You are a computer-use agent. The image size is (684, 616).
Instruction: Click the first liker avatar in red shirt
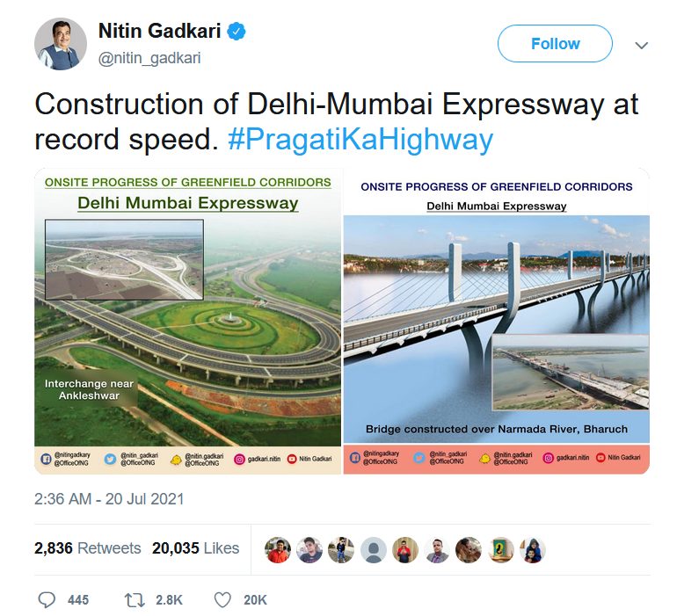coord(278,550)
